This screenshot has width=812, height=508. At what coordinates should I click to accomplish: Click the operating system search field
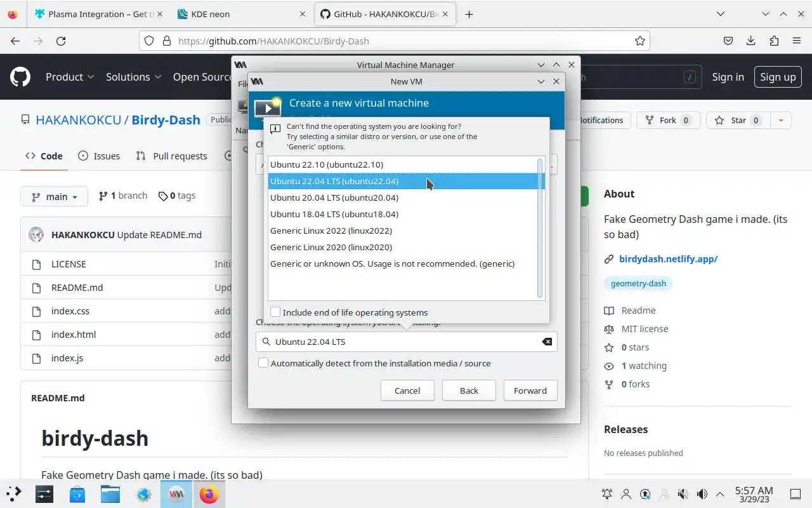click(406, 342)
